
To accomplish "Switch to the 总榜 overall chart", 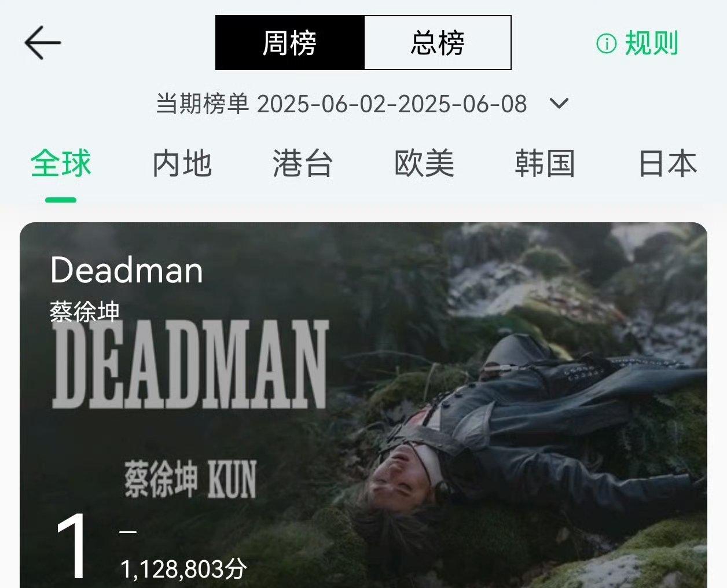I will (x=438, y=43).
